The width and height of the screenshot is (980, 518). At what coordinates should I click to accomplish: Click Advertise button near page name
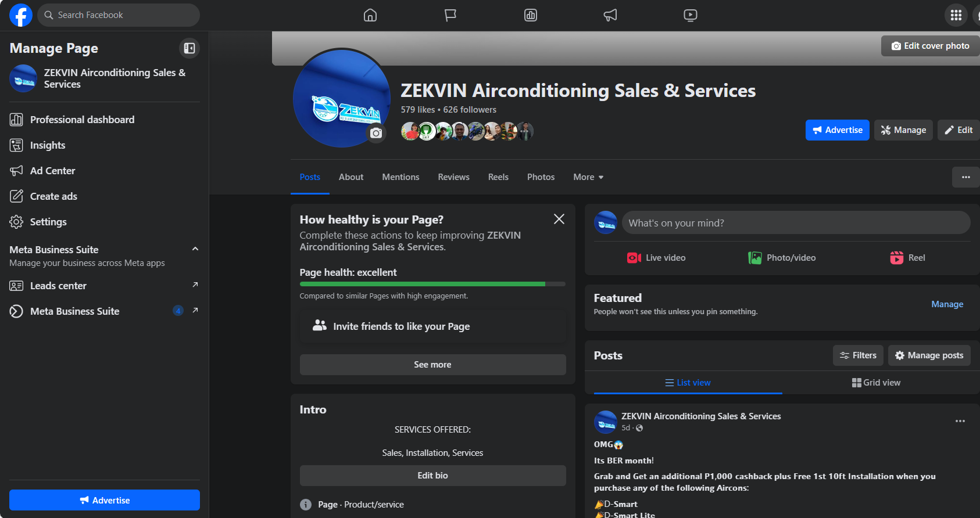pos(838,130)
